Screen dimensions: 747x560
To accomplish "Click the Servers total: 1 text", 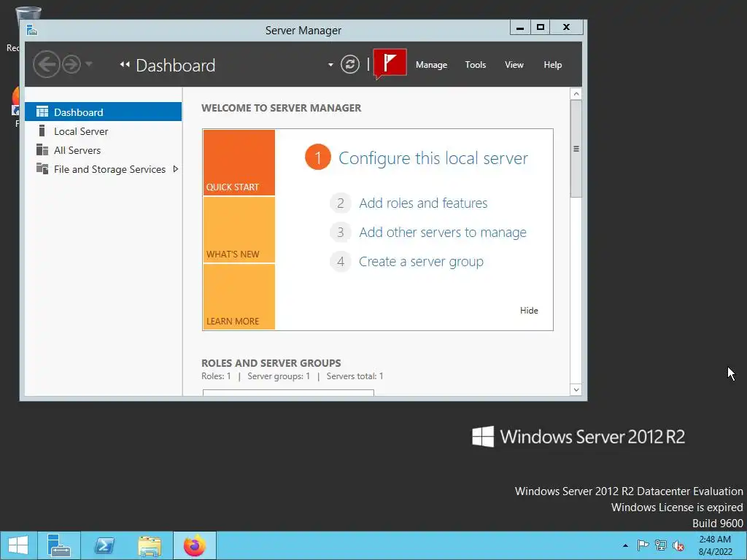I will point(355,376).
